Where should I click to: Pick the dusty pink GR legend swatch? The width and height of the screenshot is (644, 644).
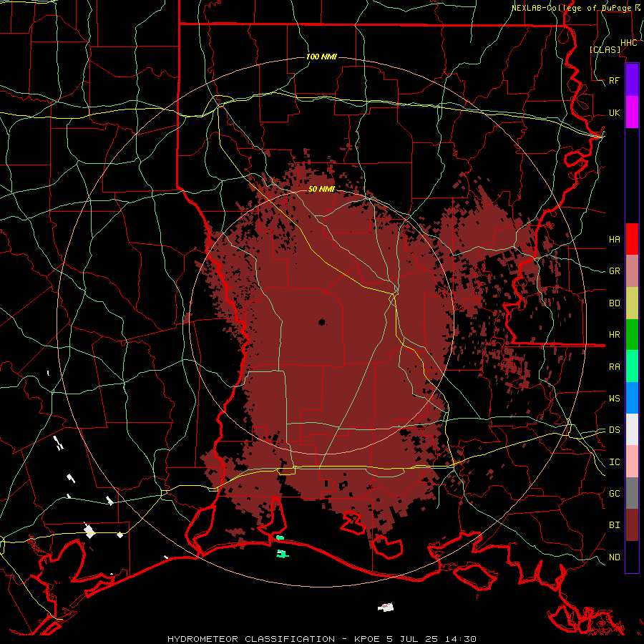(632, 271)
